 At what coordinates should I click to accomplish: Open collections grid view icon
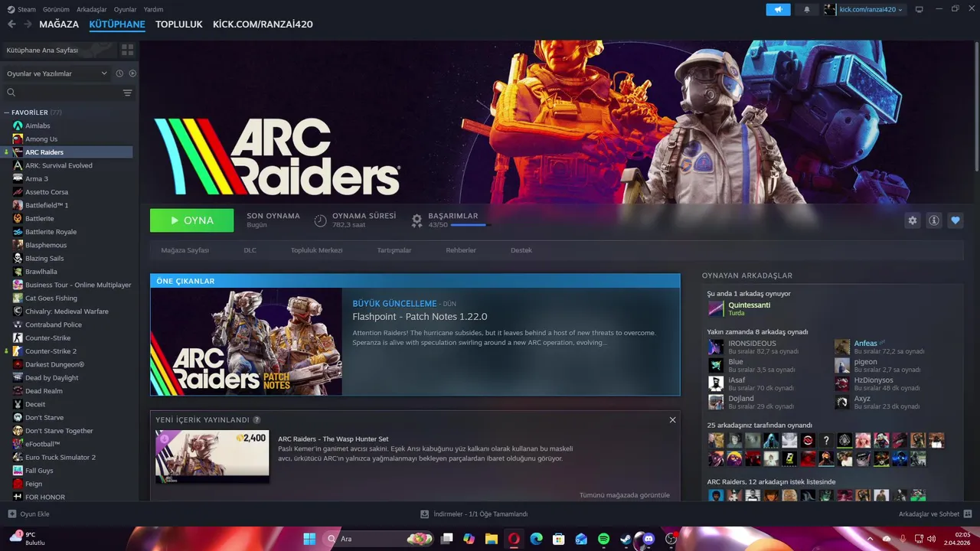(127, 50)
